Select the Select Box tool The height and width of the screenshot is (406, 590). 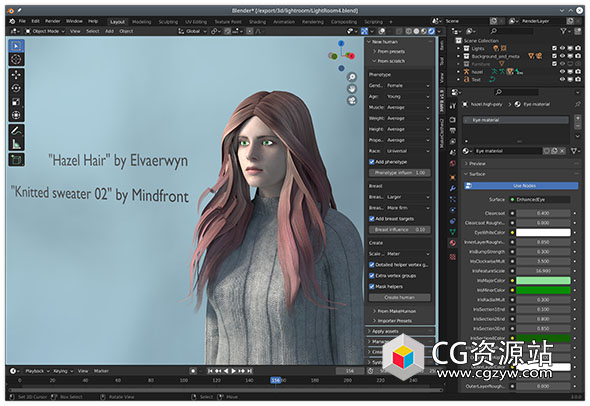(16, 46)
